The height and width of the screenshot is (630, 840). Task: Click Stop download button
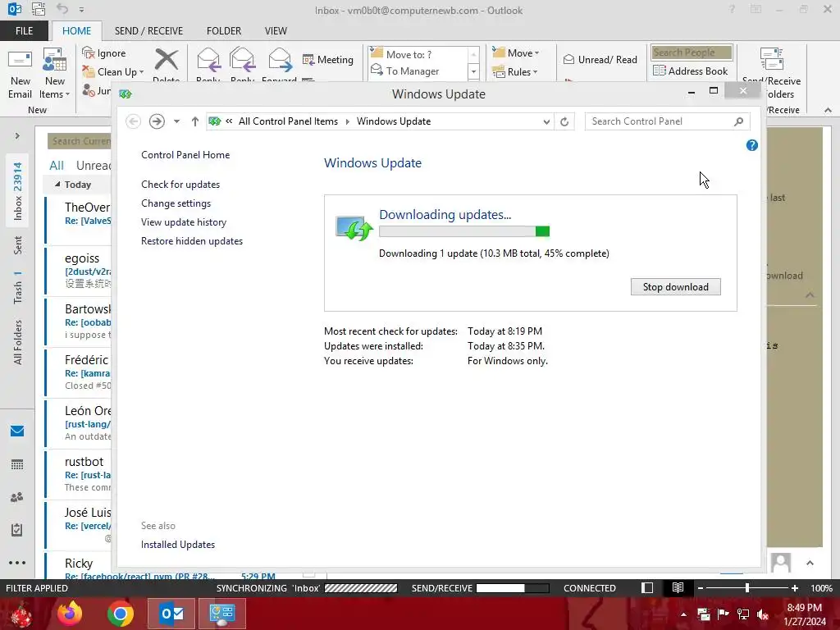click(x=676, y=286)
